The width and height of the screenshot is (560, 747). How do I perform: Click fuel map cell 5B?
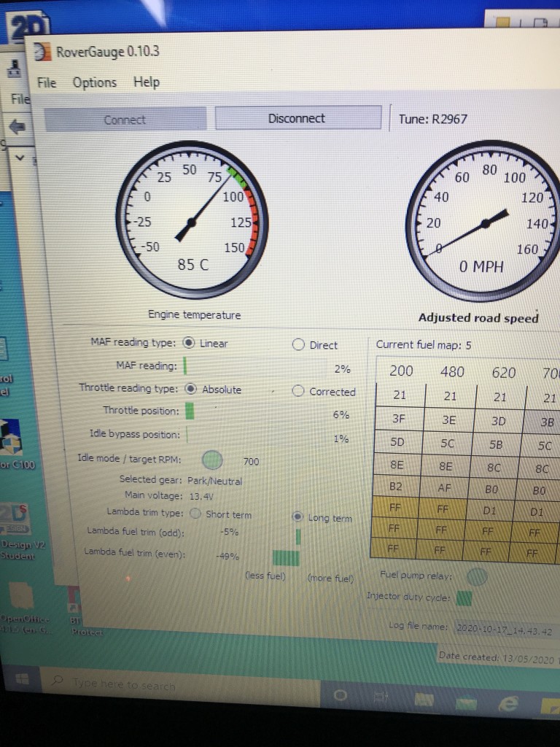[x=496, y=444]
